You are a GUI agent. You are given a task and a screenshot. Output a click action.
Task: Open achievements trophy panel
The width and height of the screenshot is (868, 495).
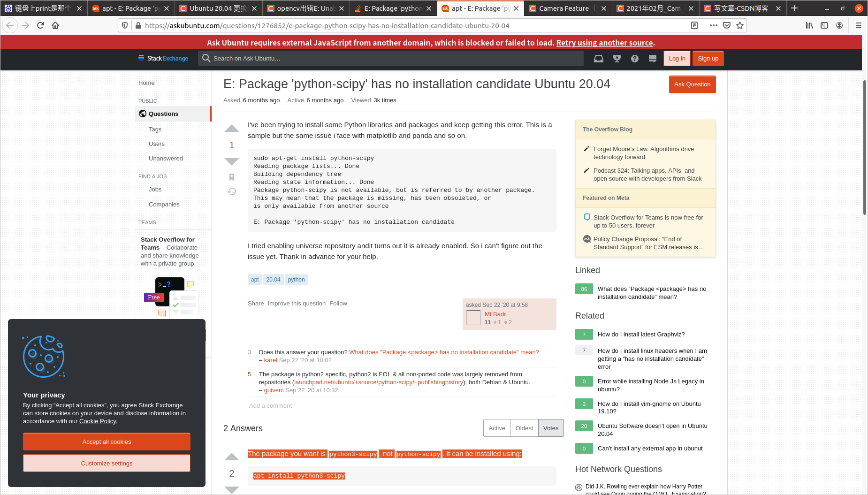[617, 59]
